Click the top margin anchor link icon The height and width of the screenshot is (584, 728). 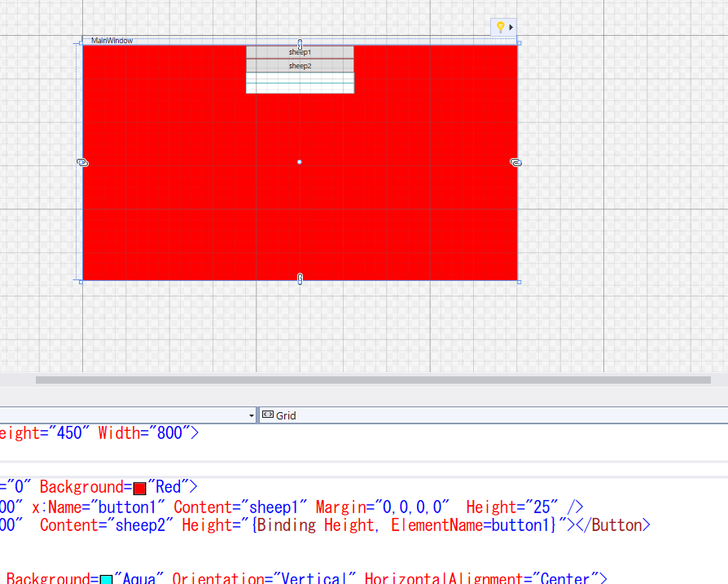point(300,45)
